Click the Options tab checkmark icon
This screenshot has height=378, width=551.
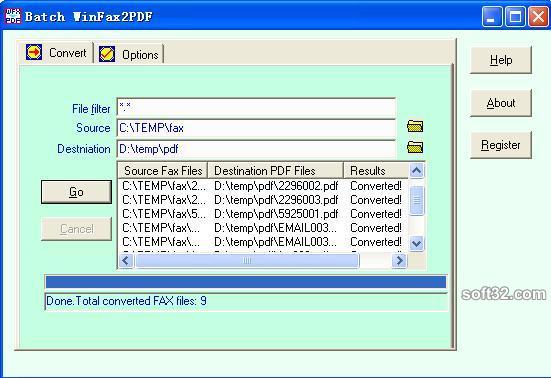(x=107, y=54)
